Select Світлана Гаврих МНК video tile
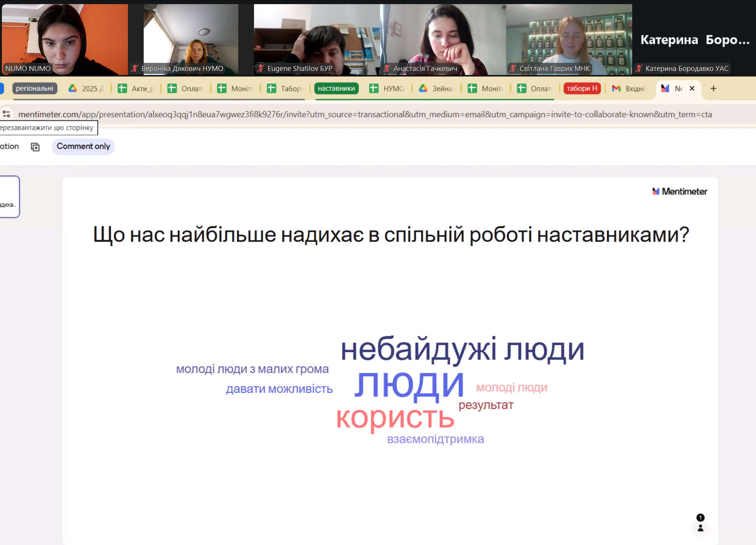This screenshot has width=756, height=545. coord(569,39)
